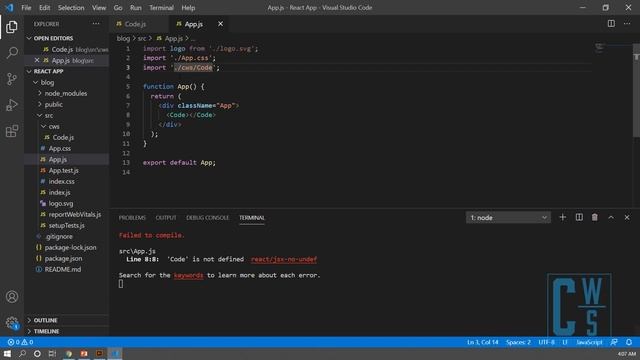This screenshot has width=640, height=360.
Task: Split the terminal panel
Action: click(579, 218)
